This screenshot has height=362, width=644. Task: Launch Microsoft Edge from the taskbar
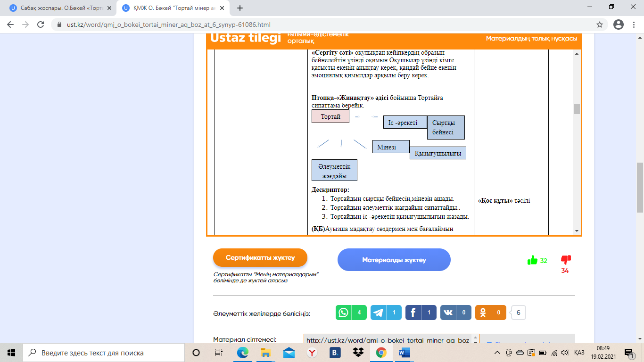[243, 353]
